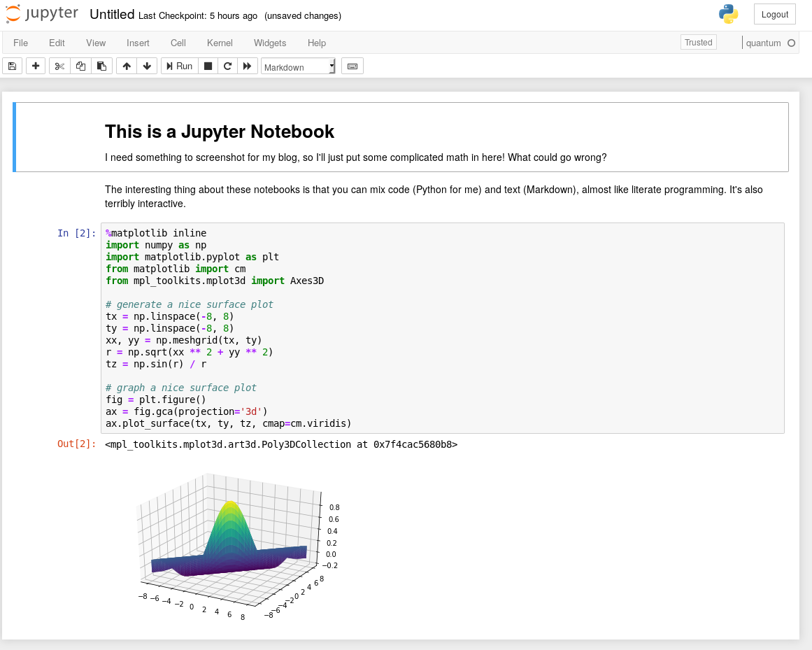
Task: Open the Widgets menu
Action: pos(270,43)
